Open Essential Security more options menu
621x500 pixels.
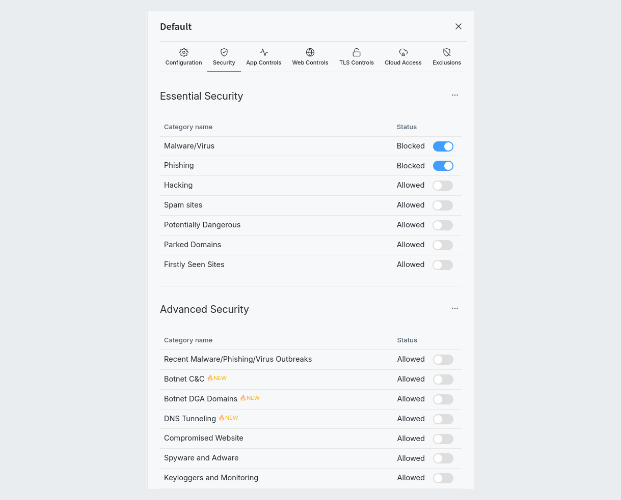click(454, 96)
